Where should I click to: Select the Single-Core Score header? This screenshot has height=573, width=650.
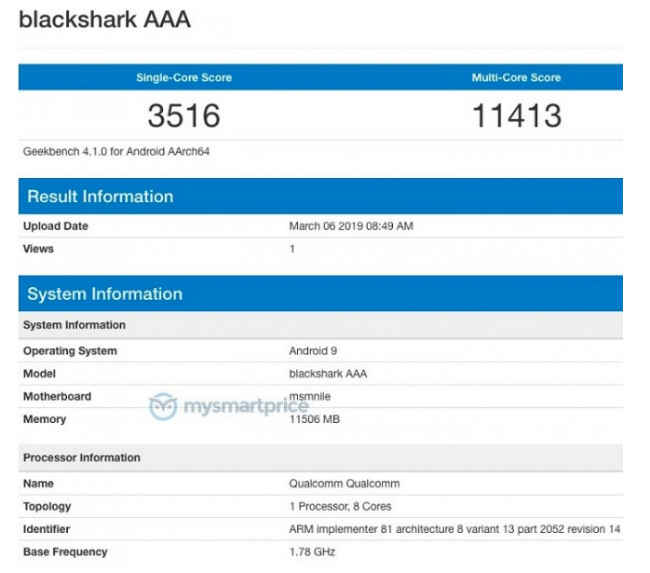click(184, 78)
